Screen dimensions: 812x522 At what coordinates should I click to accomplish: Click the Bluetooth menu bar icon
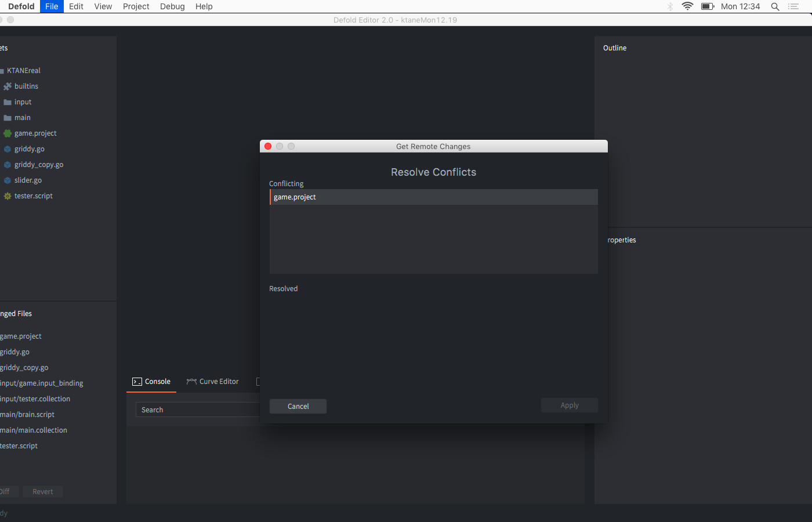670,6
